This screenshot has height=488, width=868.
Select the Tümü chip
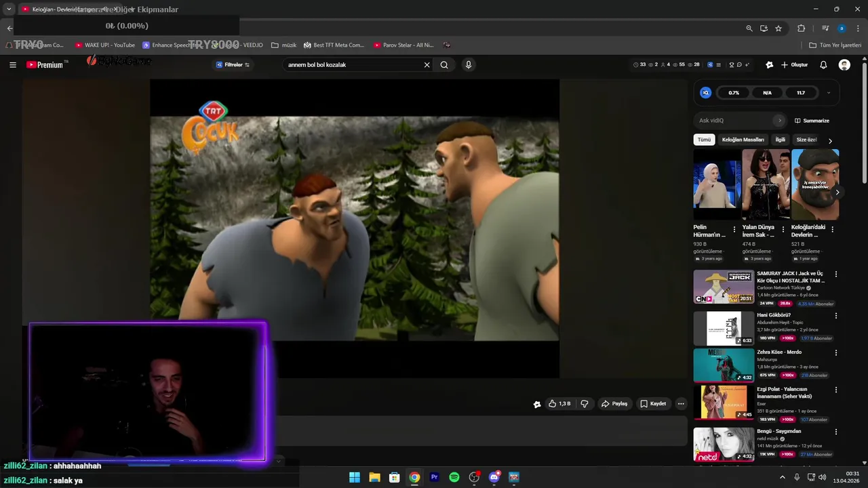point(705,140)
